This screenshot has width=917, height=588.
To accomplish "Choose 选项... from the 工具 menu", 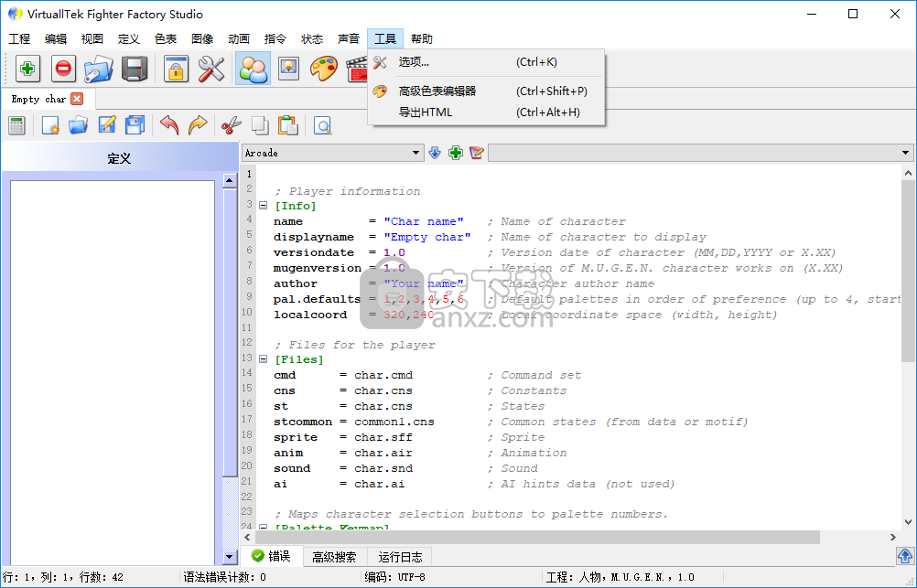I will click(486, 62).
